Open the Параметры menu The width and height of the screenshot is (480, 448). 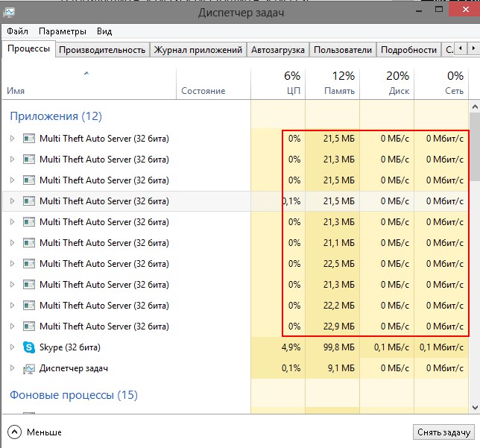coord(63,31)
